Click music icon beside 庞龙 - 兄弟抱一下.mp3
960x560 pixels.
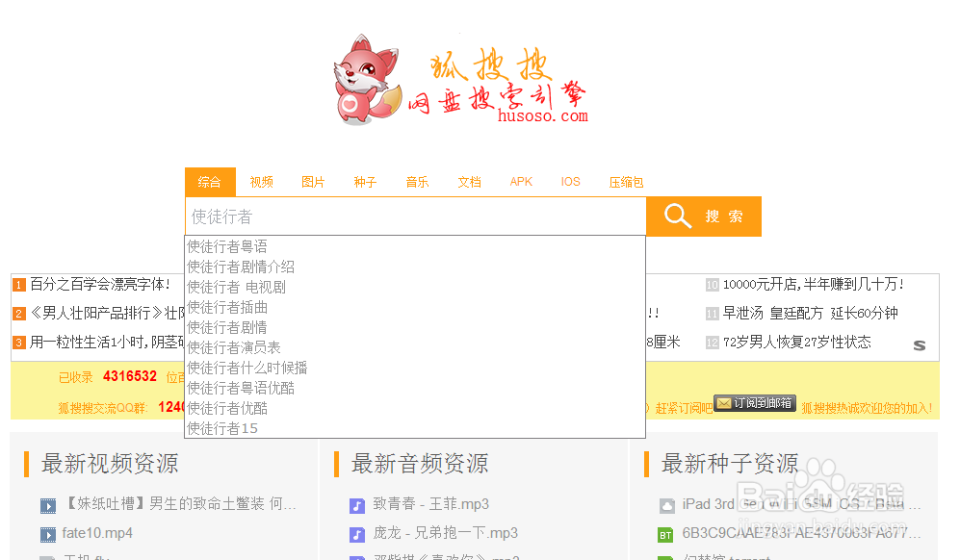pos(357,534)
